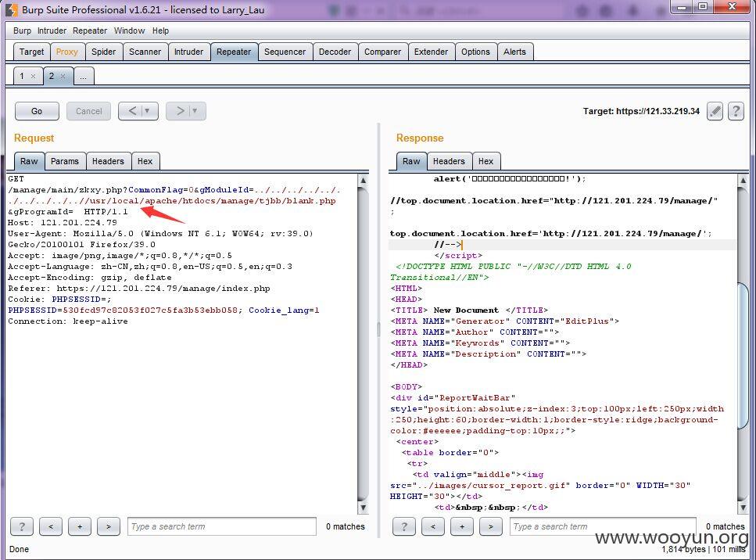Open the forward history dropdown arrow
The width and height of the screenshot is (756, 560).
(x=195, y=111)
